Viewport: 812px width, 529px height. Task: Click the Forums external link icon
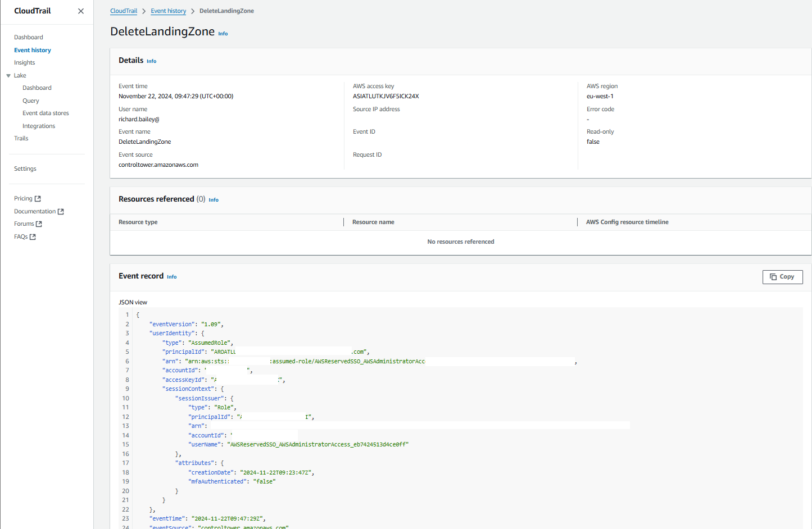(x=39, y=224)
